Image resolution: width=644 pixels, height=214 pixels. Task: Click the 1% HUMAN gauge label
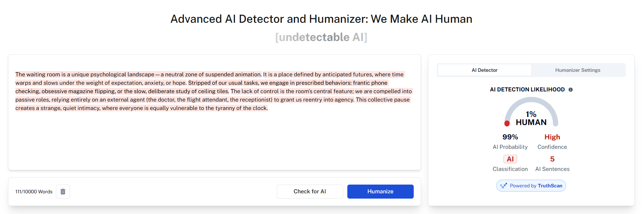tap(531, 118)
